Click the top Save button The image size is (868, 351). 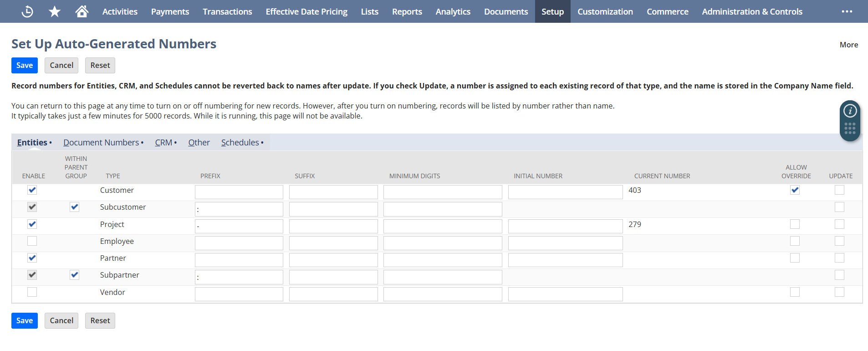(x=25, y=65)
